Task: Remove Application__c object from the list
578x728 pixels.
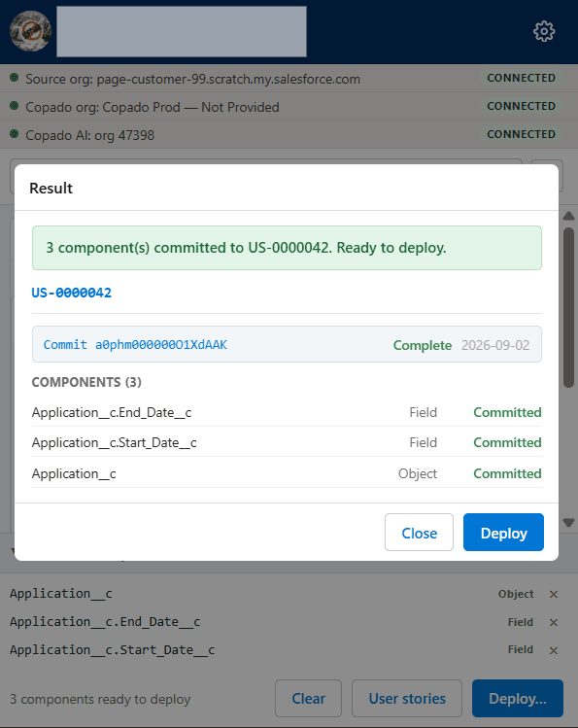Action: 554,594
